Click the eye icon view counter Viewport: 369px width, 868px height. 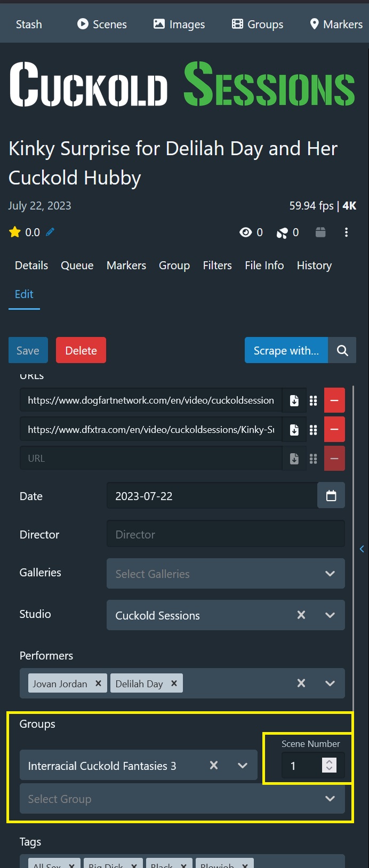click(245, 232)
